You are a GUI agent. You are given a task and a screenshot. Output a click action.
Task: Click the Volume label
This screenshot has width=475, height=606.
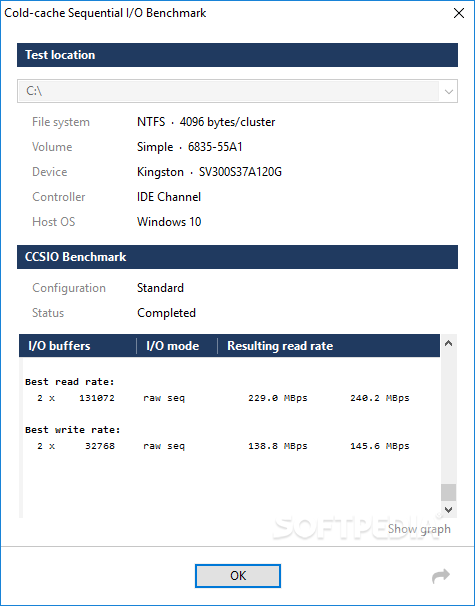[x=52, y=147]
